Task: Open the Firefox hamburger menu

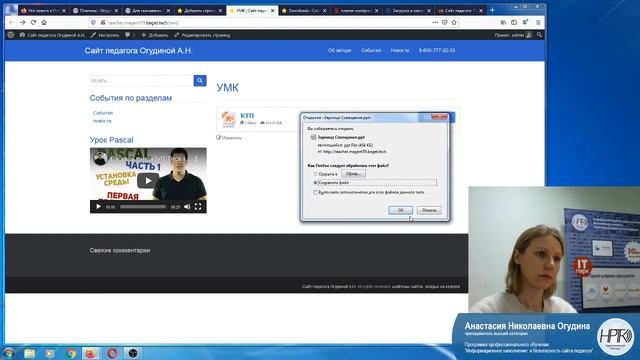Action: point(538,22)
